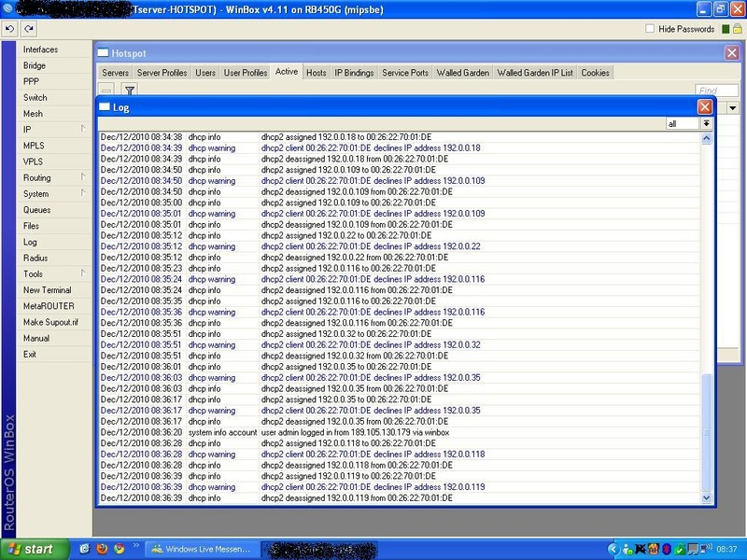Switch to the Users tab
Screen dimensions: 747x560
tap(205, 73)
